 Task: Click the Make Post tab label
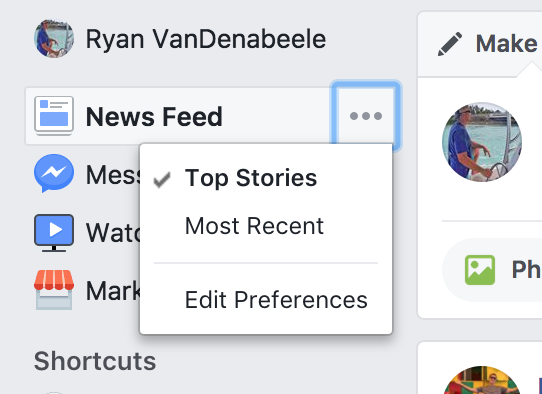click(506, 44)
